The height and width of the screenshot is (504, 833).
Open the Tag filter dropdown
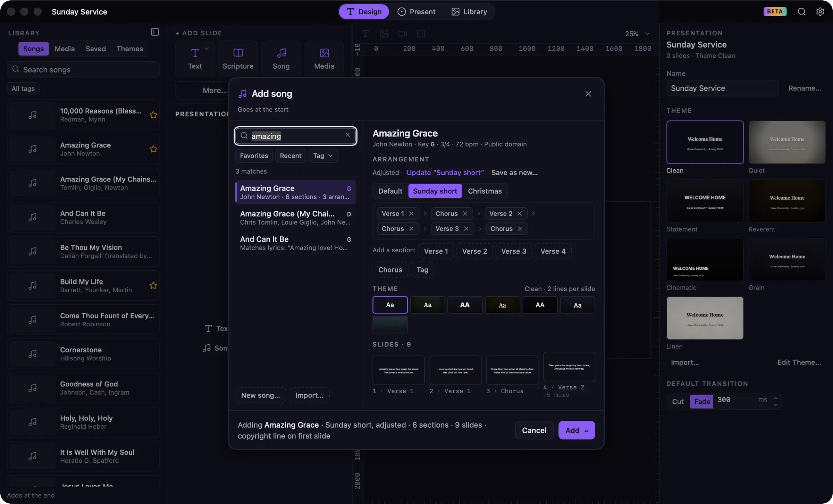[x=323, y=156]
